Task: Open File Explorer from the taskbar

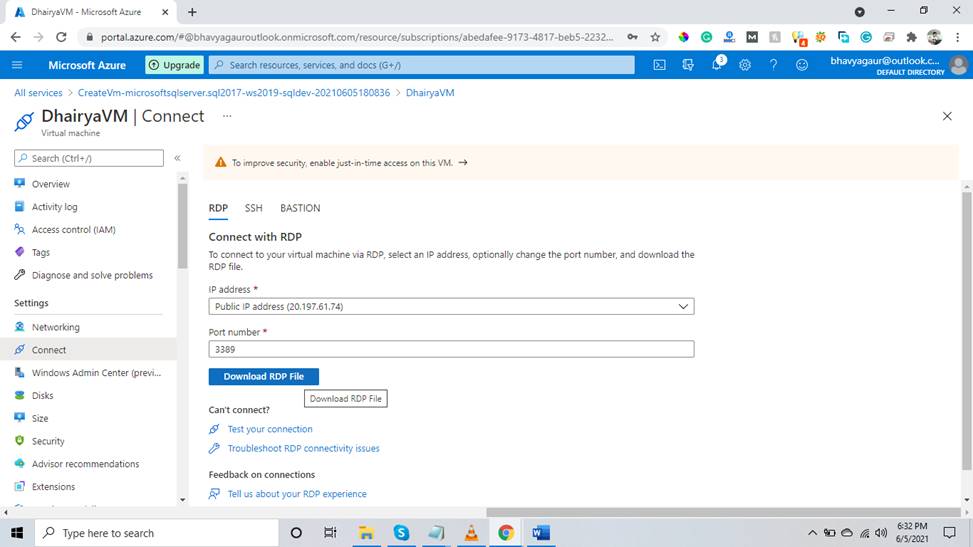Action: tap(366, 533)
